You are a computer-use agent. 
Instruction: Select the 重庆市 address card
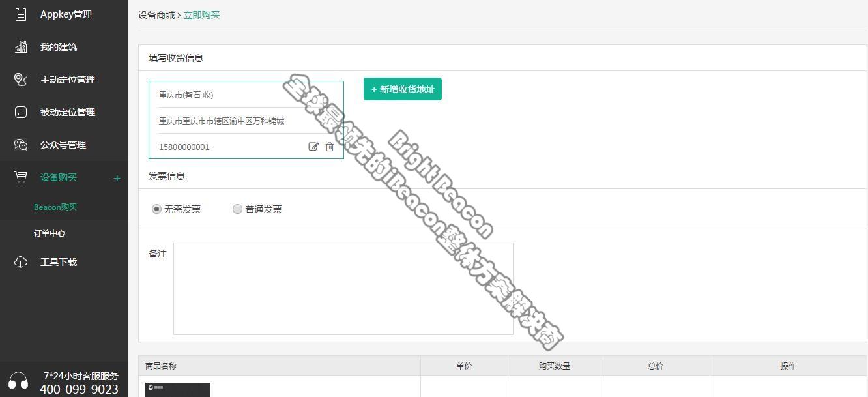point(246,120)
